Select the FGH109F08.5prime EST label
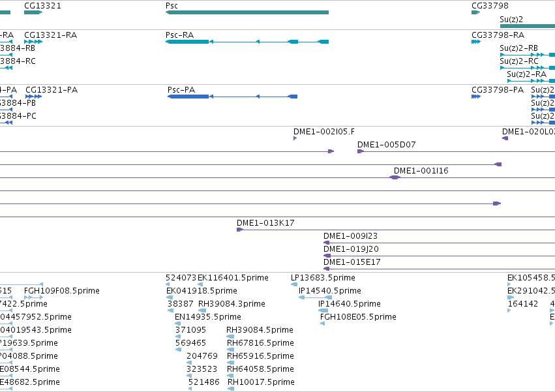The width and height of the screenshot is (555, 392). (x=61, y=291)
